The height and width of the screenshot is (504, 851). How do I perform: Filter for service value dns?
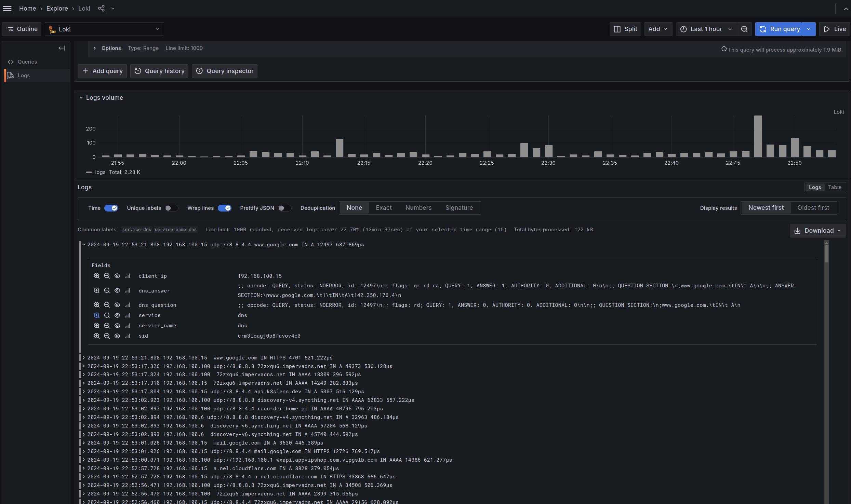pyautogui.click(x=97, y=315)
